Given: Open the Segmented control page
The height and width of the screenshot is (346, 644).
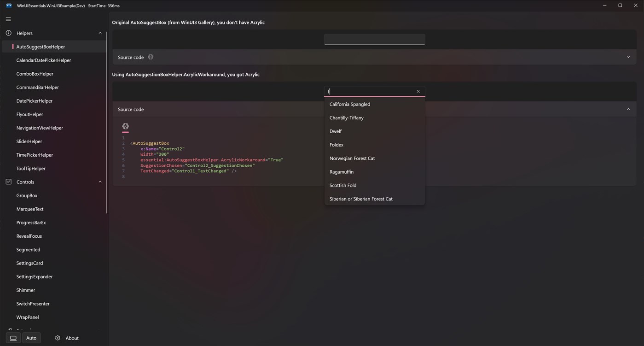Looking at the screenshot, I should pos(54,250).
